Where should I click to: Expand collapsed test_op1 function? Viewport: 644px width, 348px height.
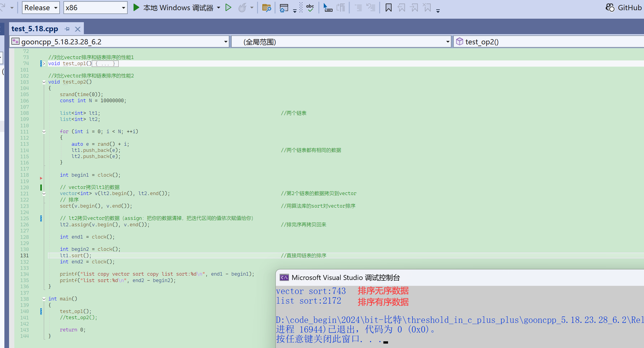44,64
